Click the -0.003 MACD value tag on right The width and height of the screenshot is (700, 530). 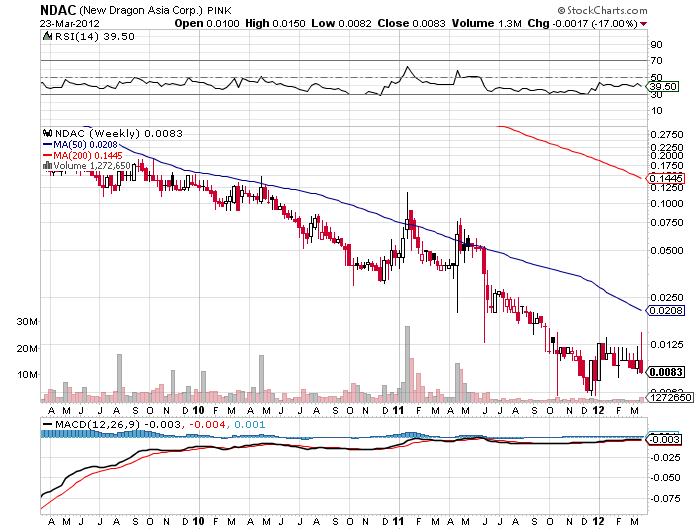(664, 440)
